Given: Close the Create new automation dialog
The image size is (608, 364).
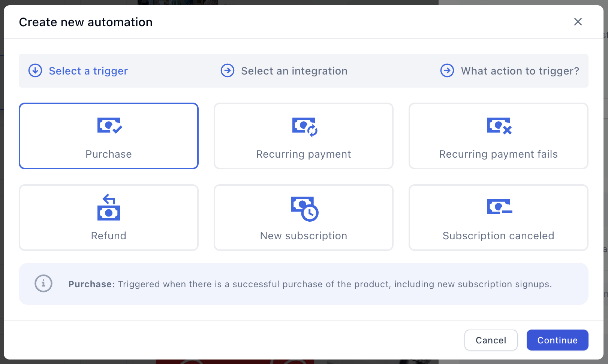Looking at the screenshot, I should (x=578, y=22).
